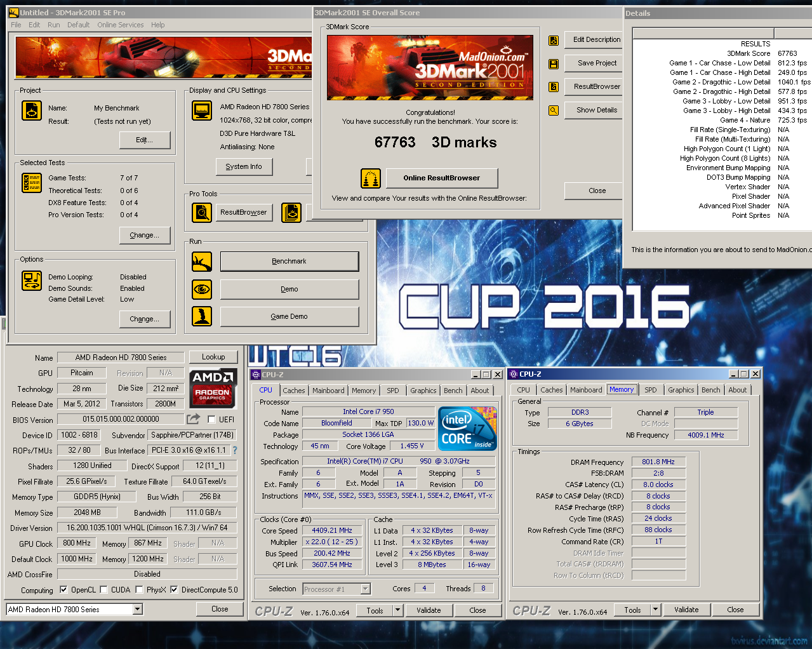Open Tools dropdown arrow in right CPU-Z
812x649 pixels.
coord(656,610)
